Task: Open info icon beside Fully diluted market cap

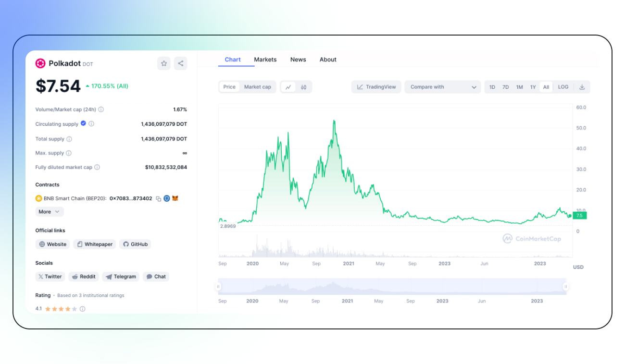Action: [x=97, y=168]
